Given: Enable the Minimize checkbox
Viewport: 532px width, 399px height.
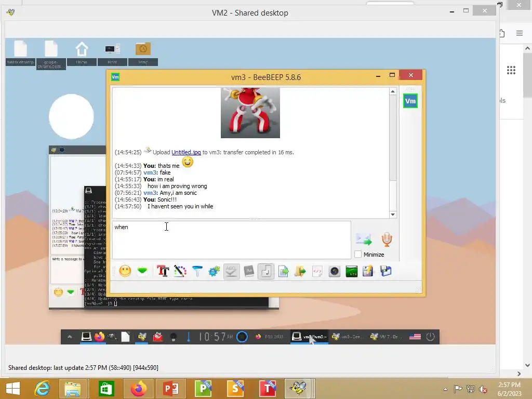Looking at the screenshot, I should click(358, 255).
